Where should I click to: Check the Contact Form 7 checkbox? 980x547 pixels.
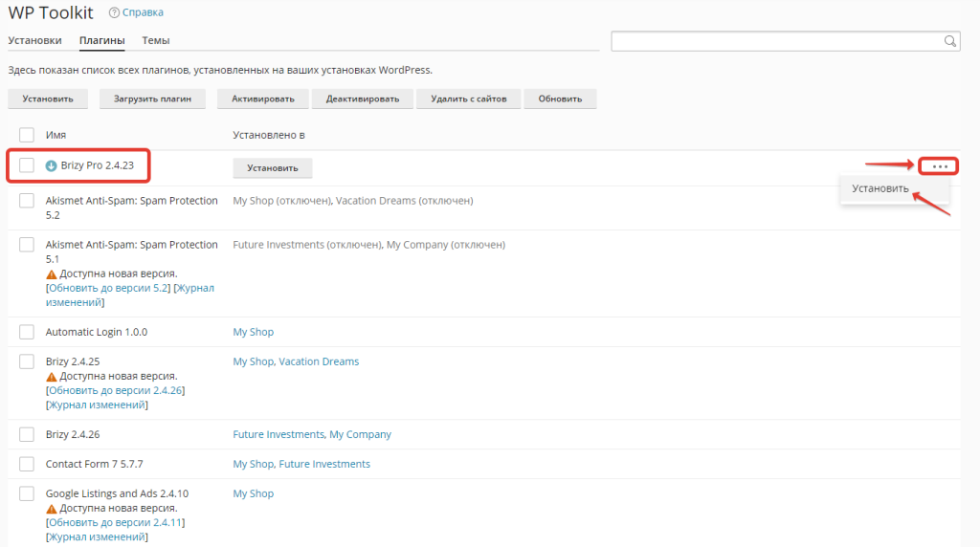point(26,464)
